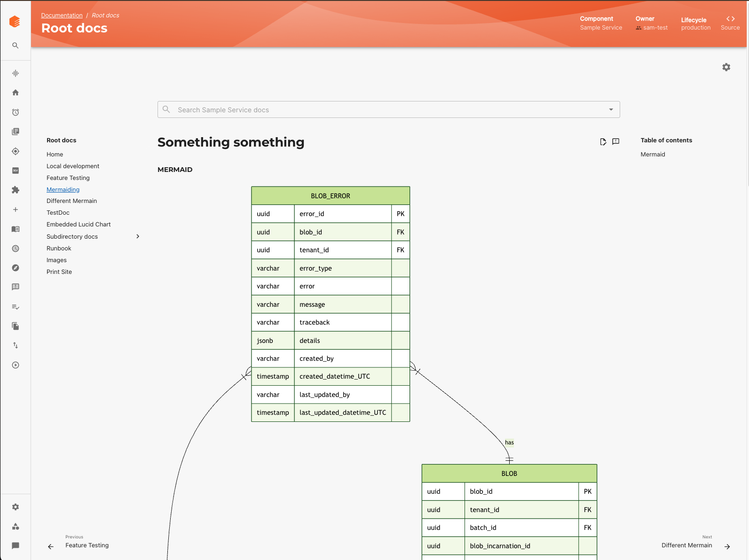Viewport: 749px width, 560px height.
Task: Click the traceback row cell
Action: tap(343, 322)
